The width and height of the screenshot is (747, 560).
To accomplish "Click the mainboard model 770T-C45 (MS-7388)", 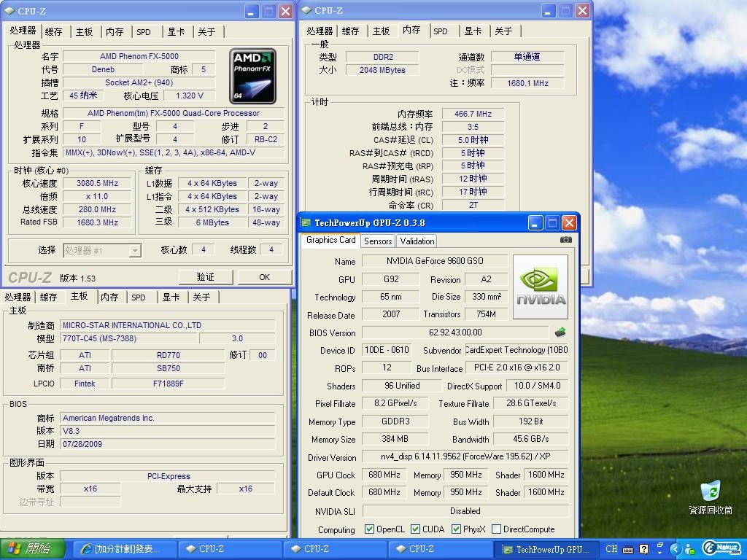I will [x=128, y=338].
